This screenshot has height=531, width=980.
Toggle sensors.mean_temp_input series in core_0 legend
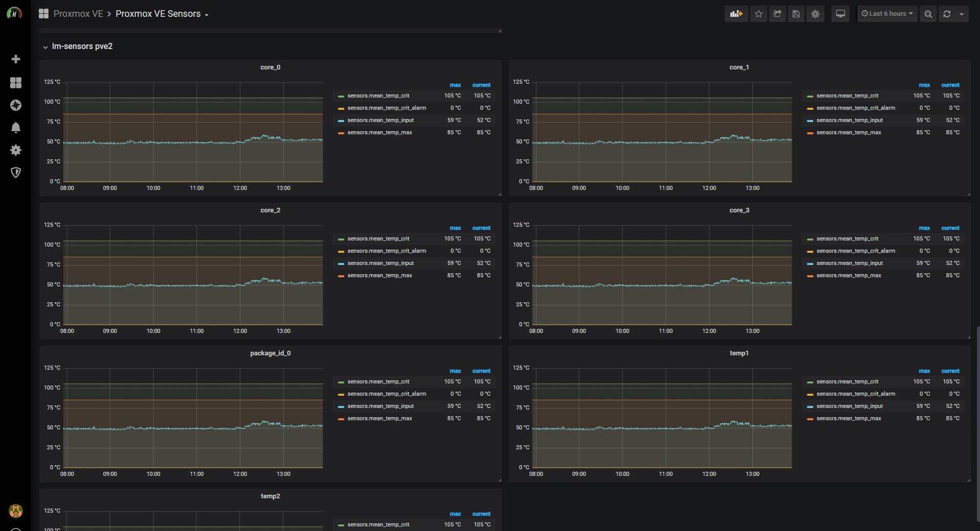(380, 120)
